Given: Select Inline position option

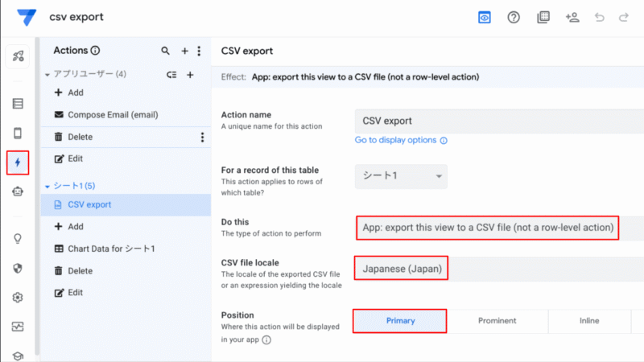Looking at the screenshot, I should [589, 321].
